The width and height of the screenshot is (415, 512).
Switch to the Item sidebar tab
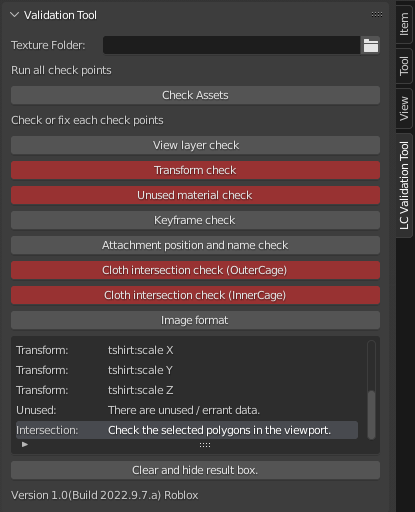[x=404, y=24]
